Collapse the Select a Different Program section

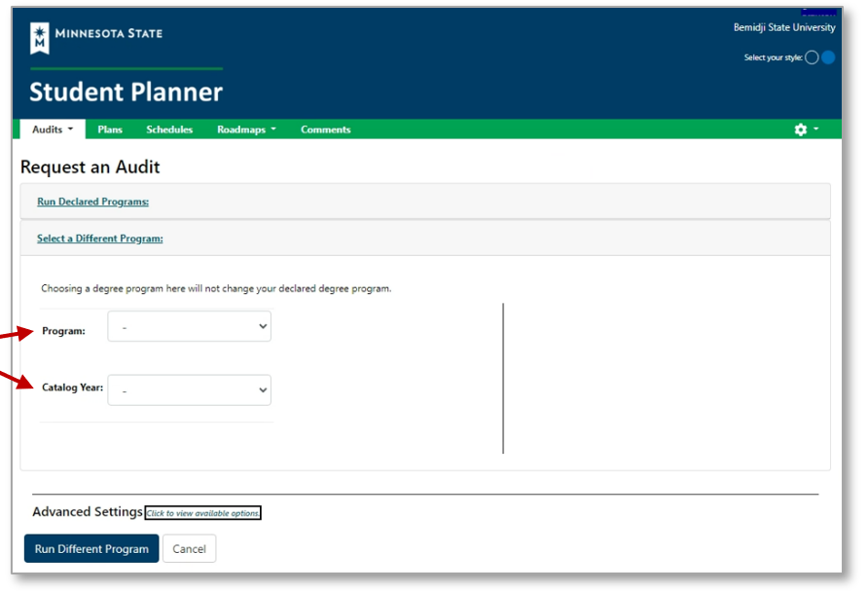(99, 239)
